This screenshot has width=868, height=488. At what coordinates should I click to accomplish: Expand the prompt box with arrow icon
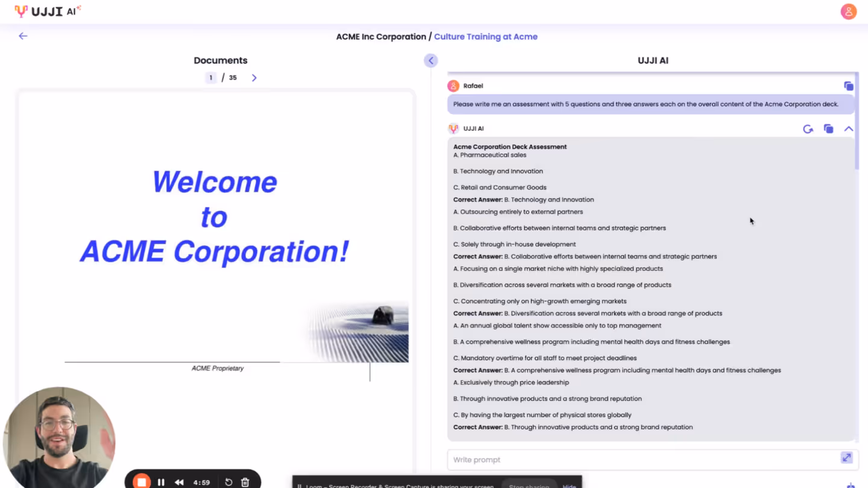click(x=847, y=458)
